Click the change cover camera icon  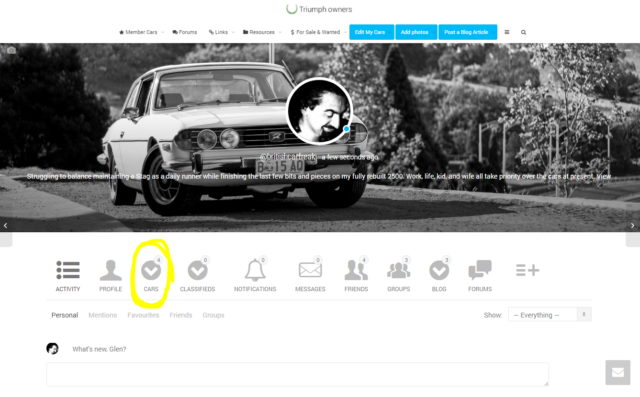[x=11, y=50]
